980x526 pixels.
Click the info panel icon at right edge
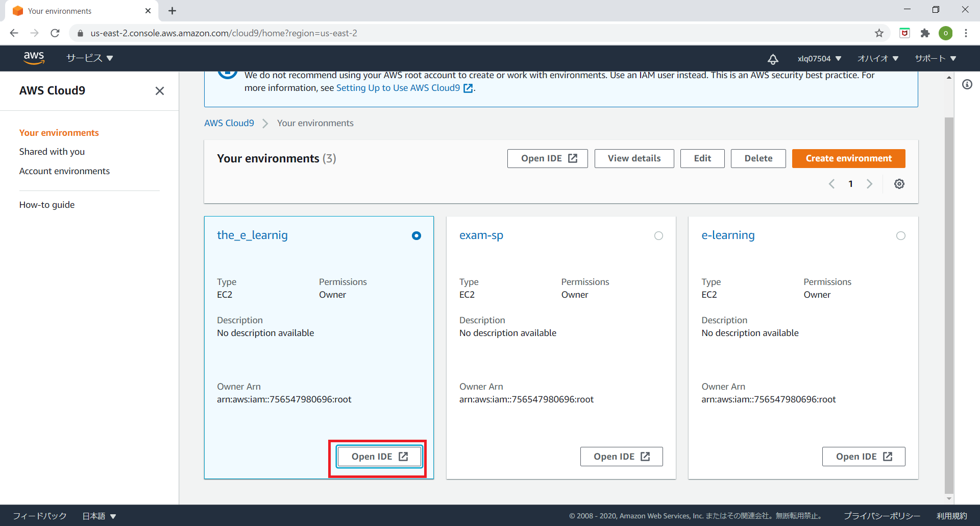pos(967,84)
